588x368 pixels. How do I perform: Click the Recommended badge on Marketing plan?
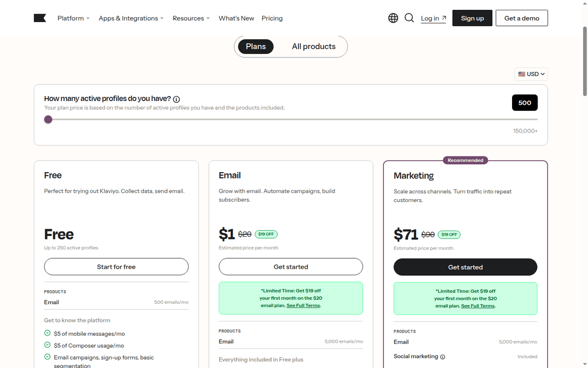465,160
